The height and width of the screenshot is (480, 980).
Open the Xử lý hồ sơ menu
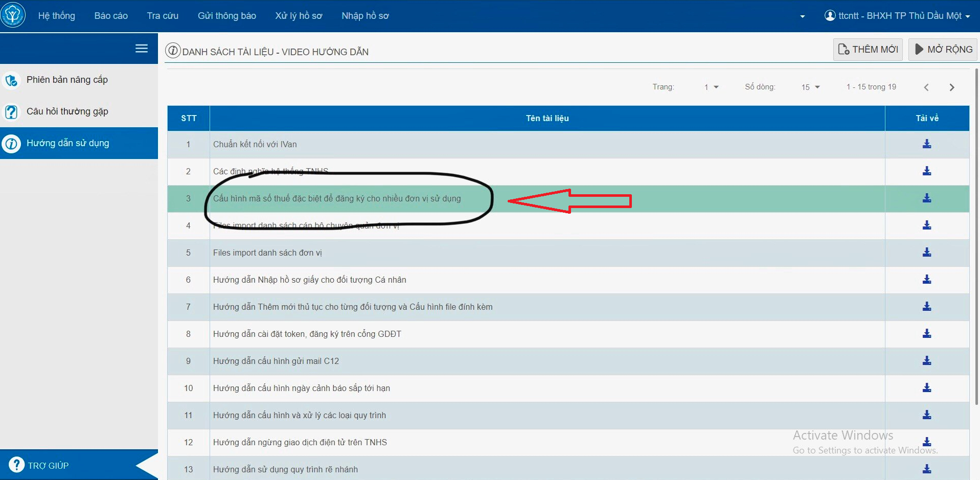299,16
